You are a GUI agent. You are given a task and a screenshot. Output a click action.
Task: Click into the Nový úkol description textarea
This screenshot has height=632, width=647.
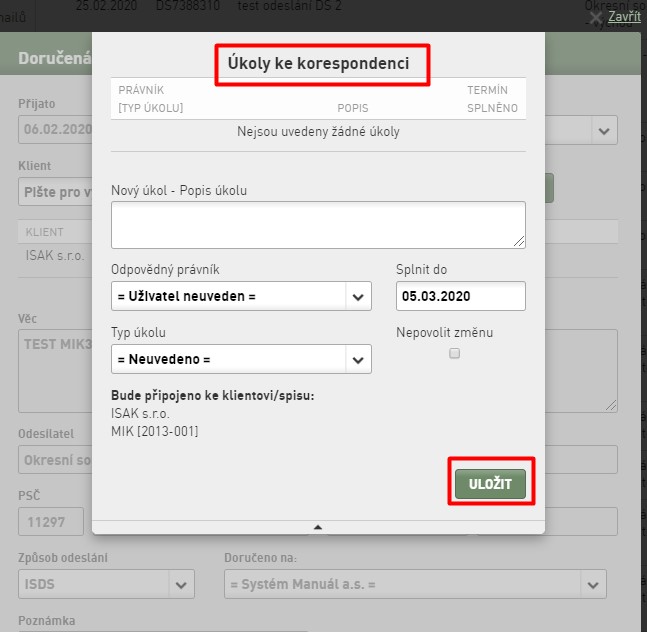[318, 225]
